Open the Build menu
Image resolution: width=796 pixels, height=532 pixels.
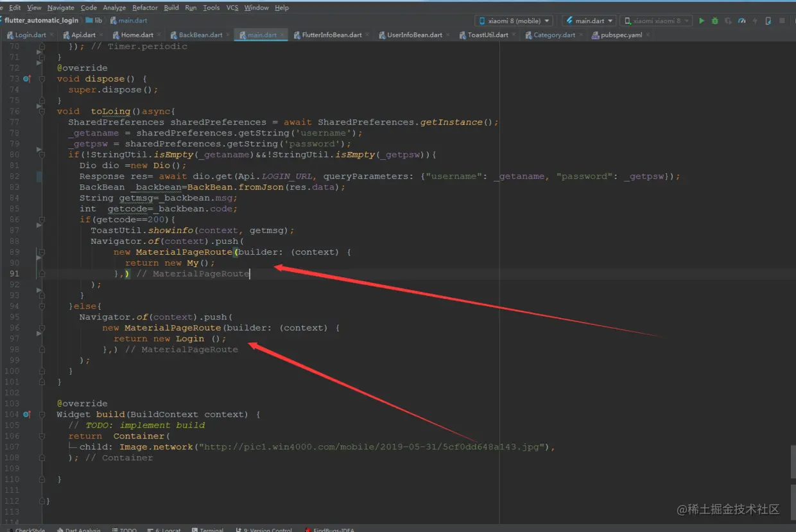tap(171, 8)
